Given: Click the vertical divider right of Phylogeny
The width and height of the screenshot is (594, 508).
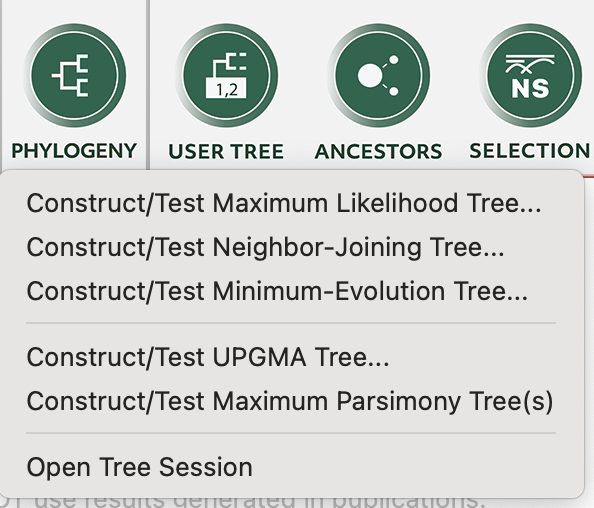Looking at the screenshot, I should [x=148, y=85].
